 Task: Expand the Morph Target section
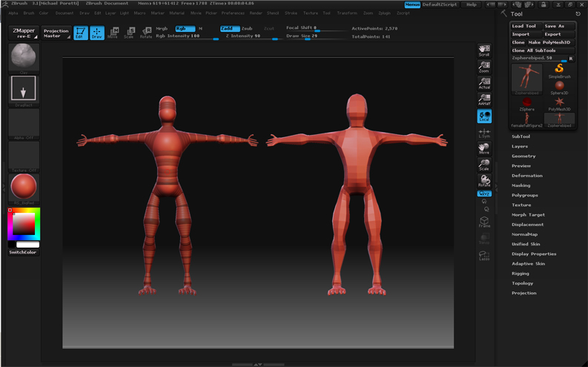tap(528, 215)
